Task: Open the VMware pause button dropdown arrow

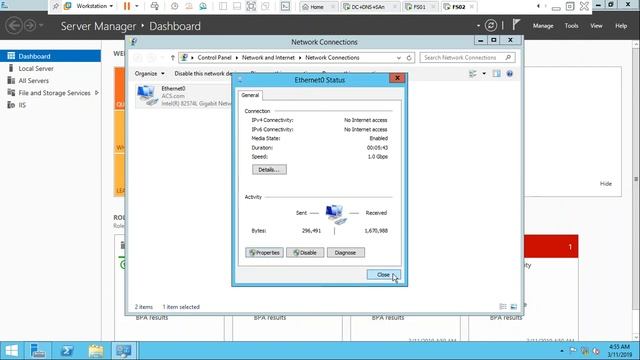Action: pyautogui.click(x=137, y=6)
